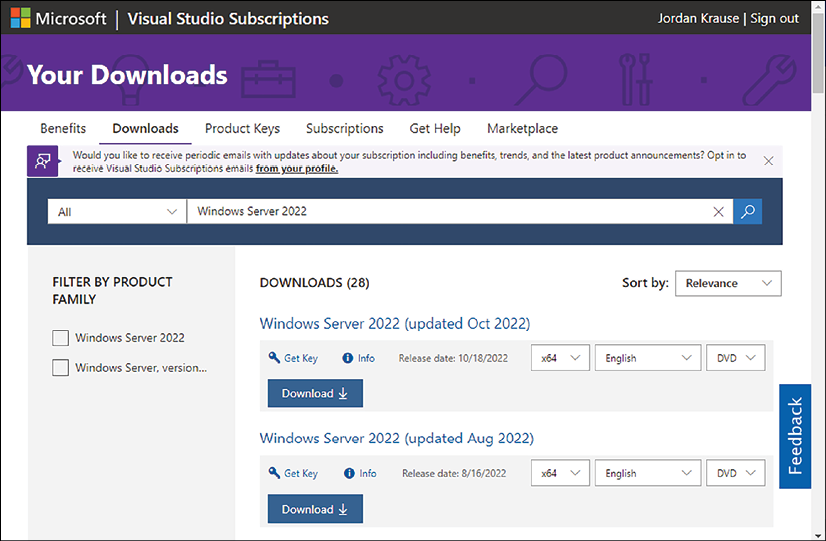Image resolution: width=826 pixels, height=541 pixels.
Task: Open English language dropdown for Oct 2022
Action: tap(648, 358)
